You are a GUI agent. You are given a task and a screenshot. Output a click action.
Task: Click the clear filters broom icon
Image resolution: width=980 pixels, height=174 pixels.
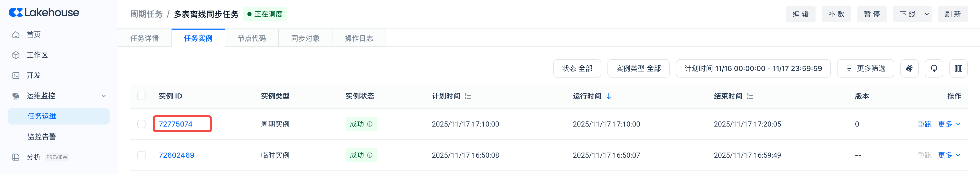(x=909, y=68)
